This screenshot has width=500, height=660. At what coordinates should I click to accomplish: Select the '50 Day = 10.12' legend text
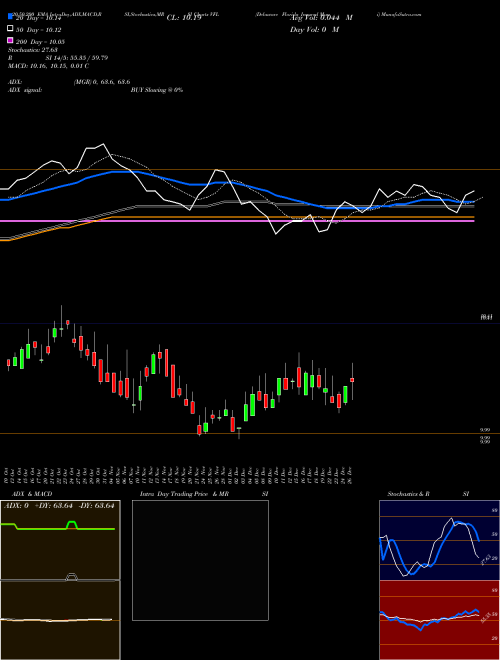point(39,30)
